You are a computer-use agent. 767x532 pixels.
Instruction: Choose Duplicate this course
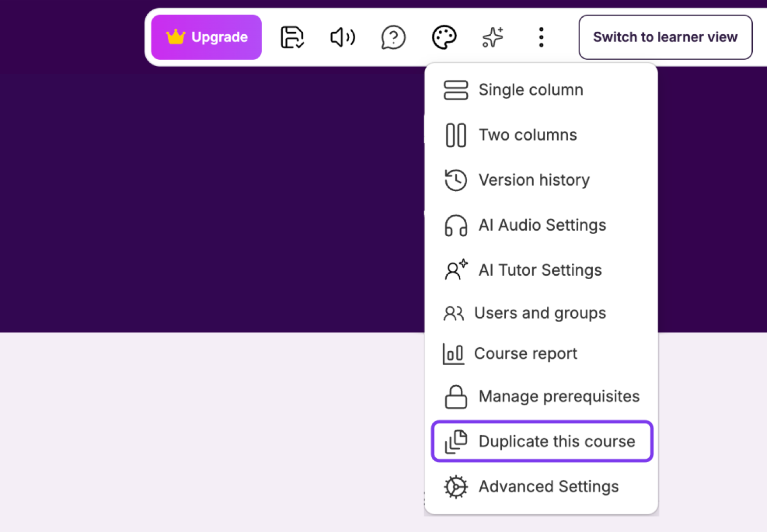point(542,441)
